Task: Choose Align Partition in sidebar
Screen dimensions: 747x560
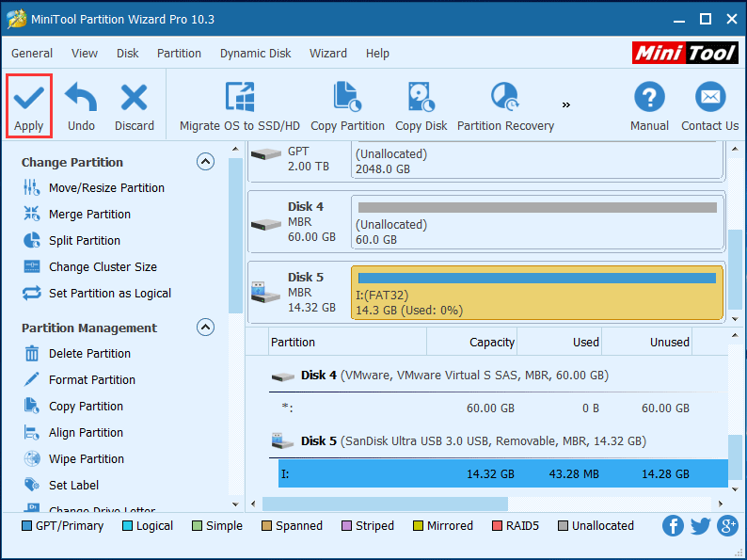Action: point(72,433)
